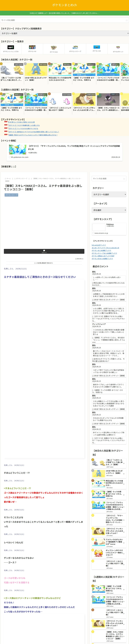Open the 月を選択 archive dropdown
Screen dimensions: 129x644
(109, 210)
